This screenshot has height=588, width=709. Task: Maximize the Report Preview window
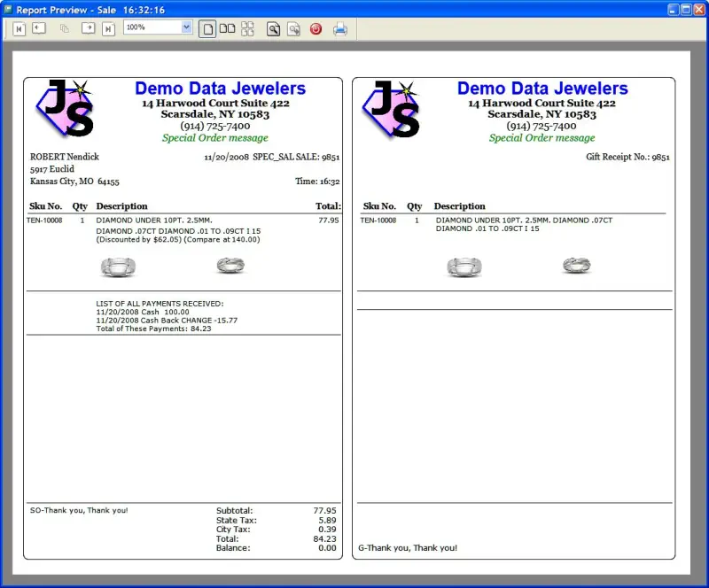coord(686,10)
